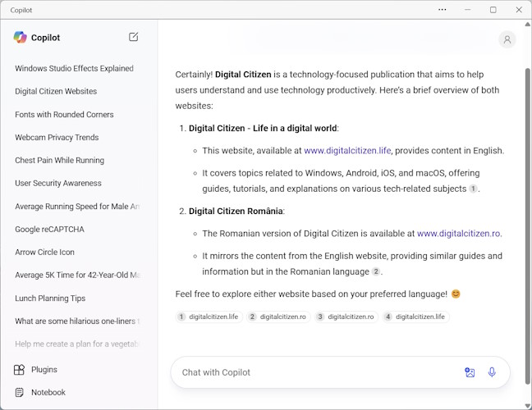
Task: Click the 'Feel free to explore' closing line
Action: pos(318,294)
